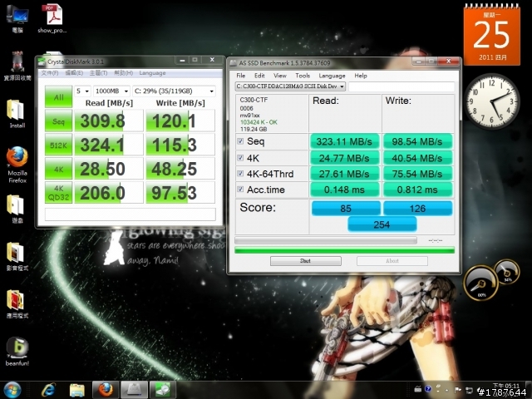
Task: Open the Tools menu in AS SSD Benchmark
Action: point(303,76)
